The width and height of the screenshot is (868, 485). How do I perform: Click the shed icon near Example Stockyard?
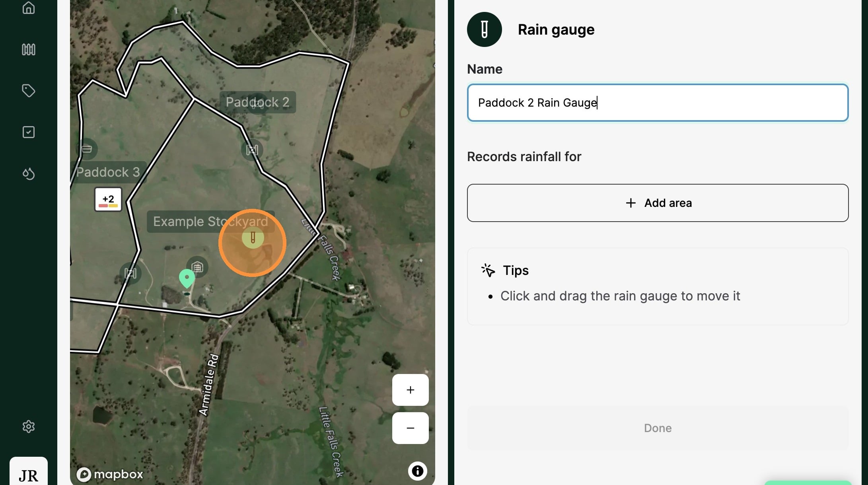(x=197, y=267)
